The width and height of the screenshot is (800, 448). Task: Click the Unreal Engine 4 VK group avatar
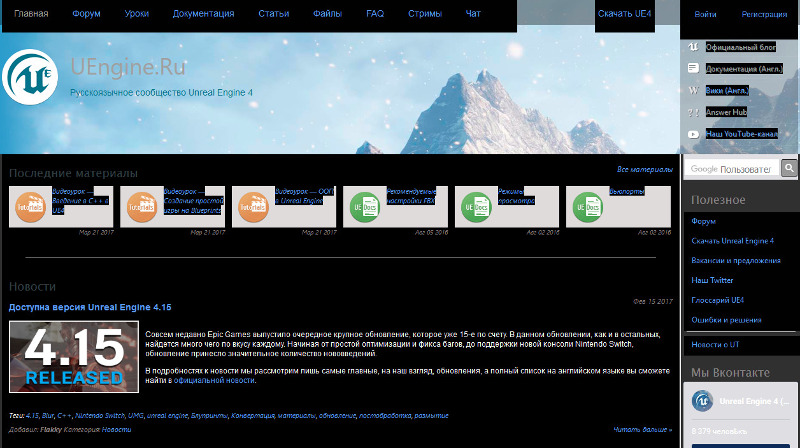tap(702, 401)
